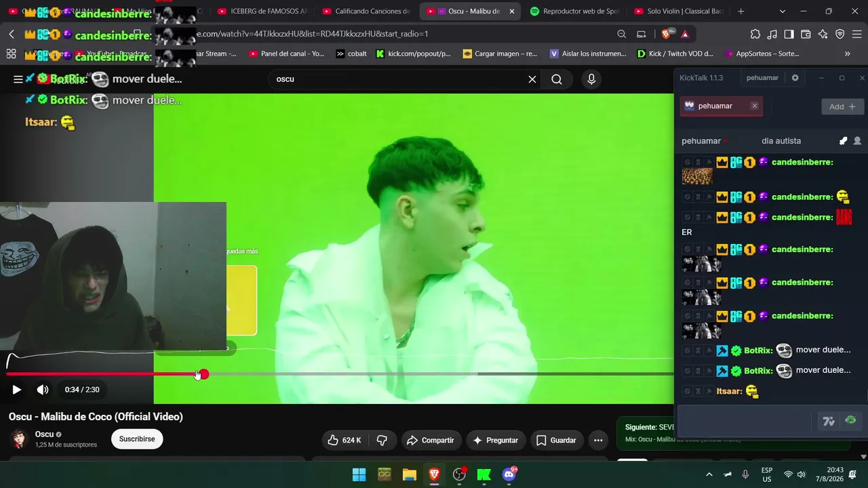Open the Aislar los instrumentos bookmark
868x488 pixels.
point(588,54)
